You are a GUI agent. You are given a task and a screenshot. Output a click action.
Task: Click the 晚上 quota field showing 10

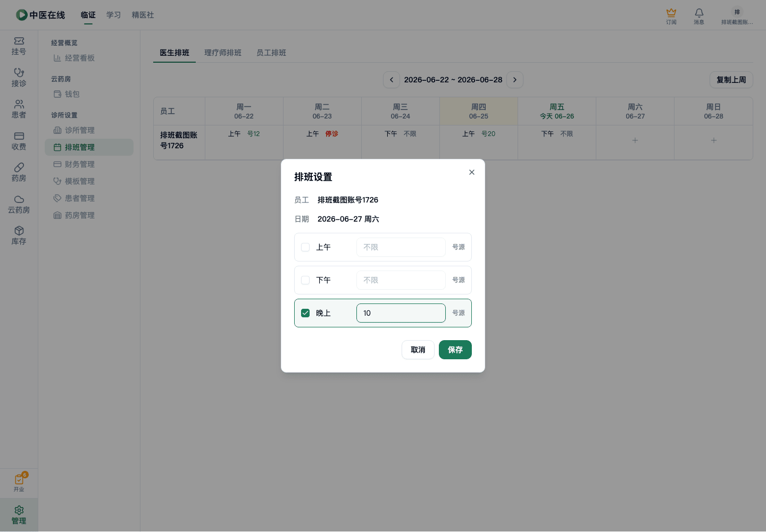pyautogui.click(x=401, y=313)
